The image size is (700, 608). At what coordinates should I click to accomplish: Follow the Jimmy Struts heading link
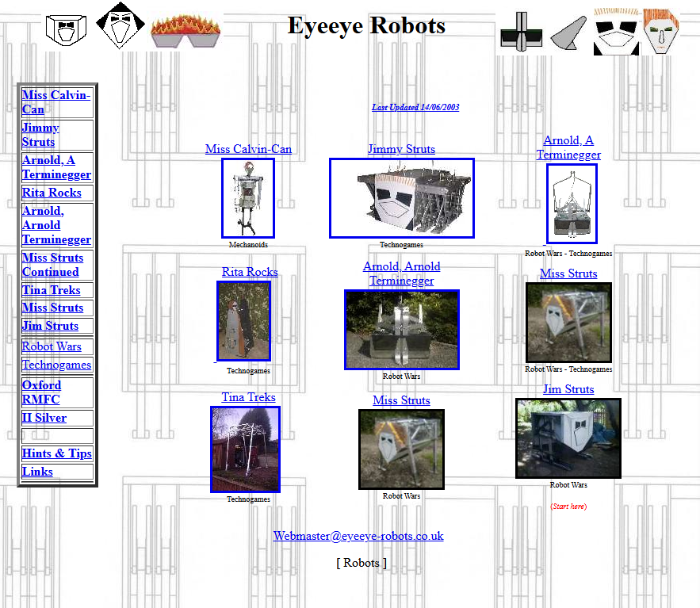tap(401, 149)
